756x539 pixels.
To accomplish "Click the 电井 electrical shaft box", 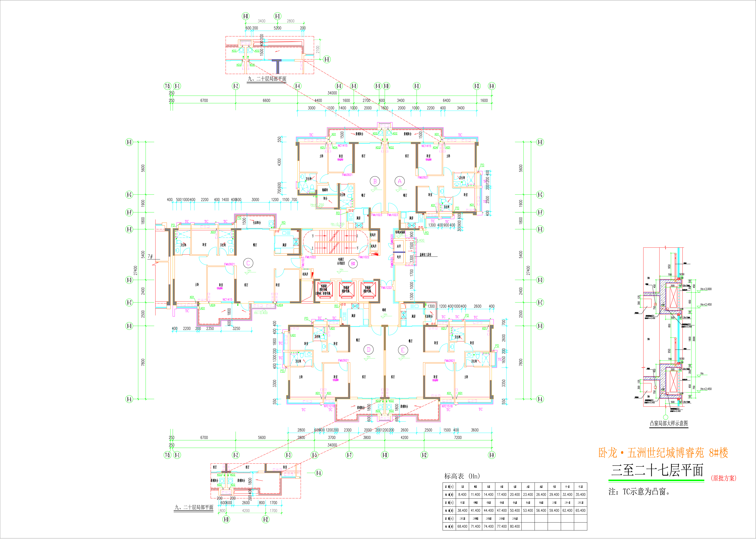I will (x=399, y=257).
